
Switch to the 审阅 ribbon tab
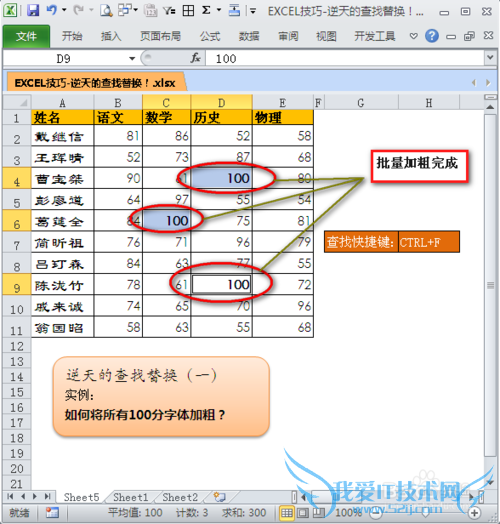pyautogui.click(x=288, y=36)
